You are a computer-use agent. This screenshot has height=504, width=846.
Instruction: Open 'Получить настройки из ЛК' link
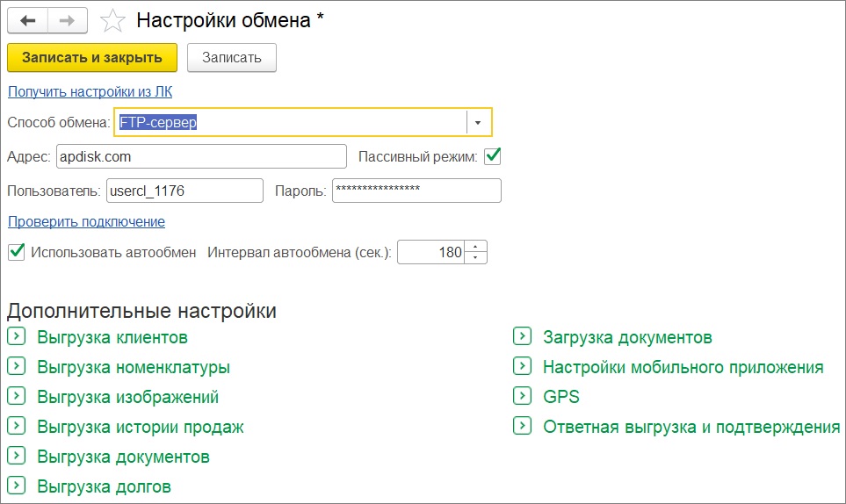point(90,91)
